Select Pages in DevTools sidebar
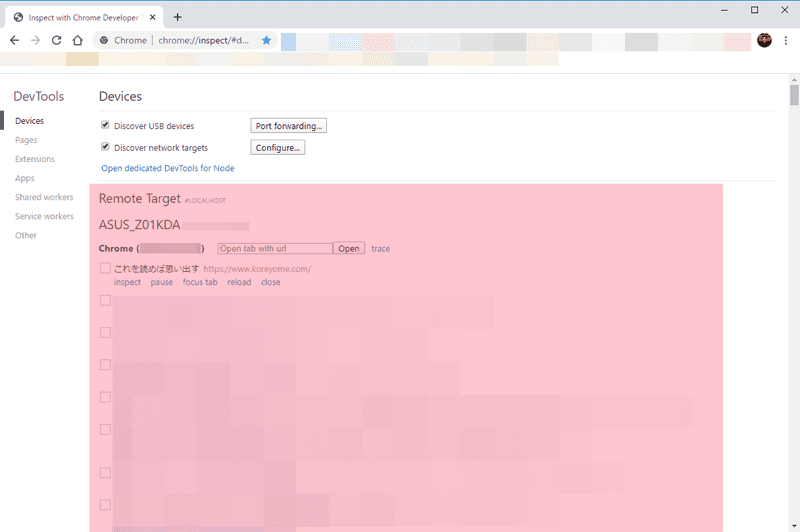The width and height of the screenshot is (800, 532). 26,140
